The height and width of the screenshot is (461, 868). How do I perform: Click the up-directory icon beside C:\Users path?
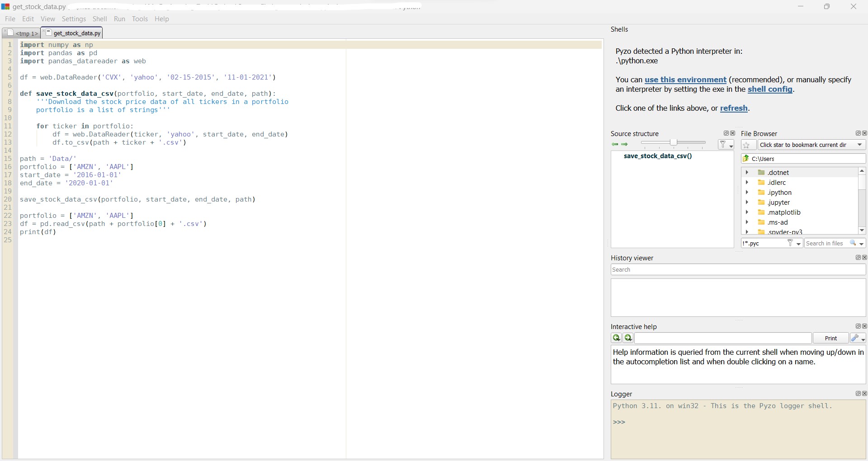tap(746, 159)
